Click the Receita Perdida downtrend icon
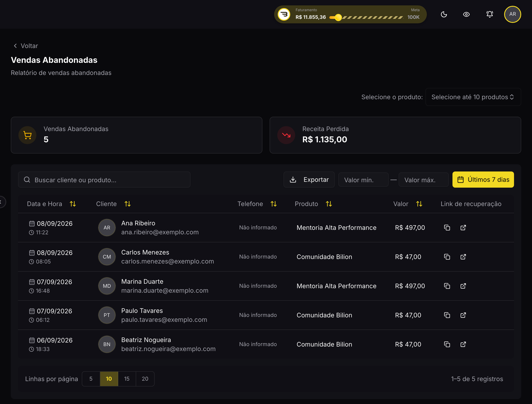 pyautogui.click(x=286, y=135)
